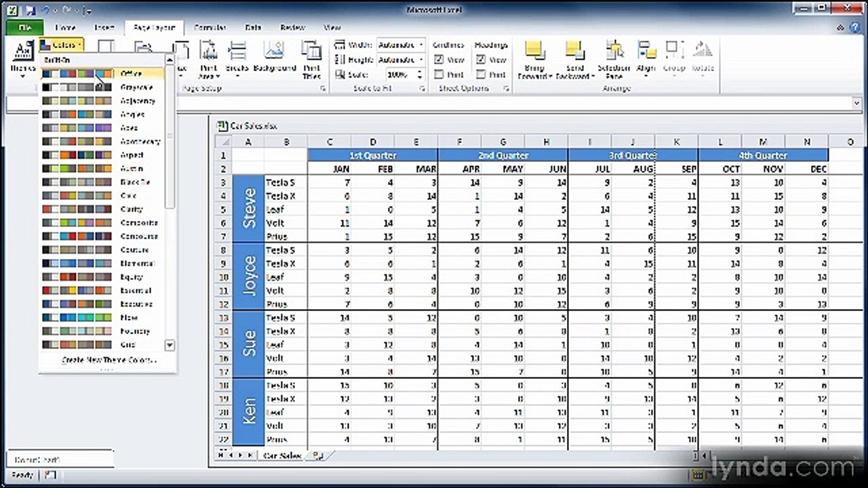
Task: Switch to the Formulas tab
Action: click(x=210, y=28)
